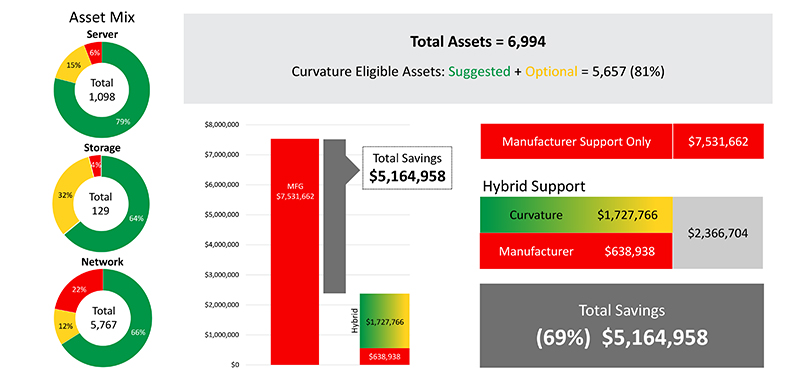Click the gray $2,366,704 hybrid total cell
Viewport: 800px width, 384px height.
coord(718,233)
